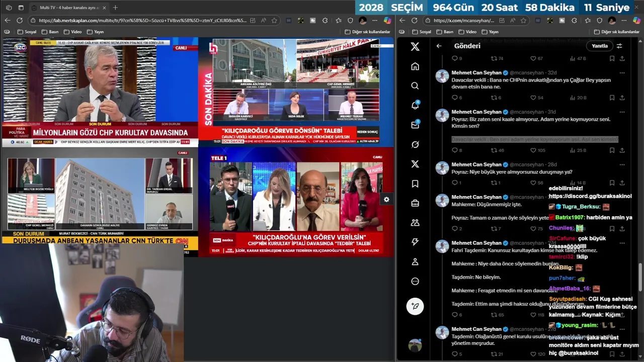Viewport: 644px width, 362px height.
Task: Open Yayın folder in Multi TV window
Action: click(95, 32)
